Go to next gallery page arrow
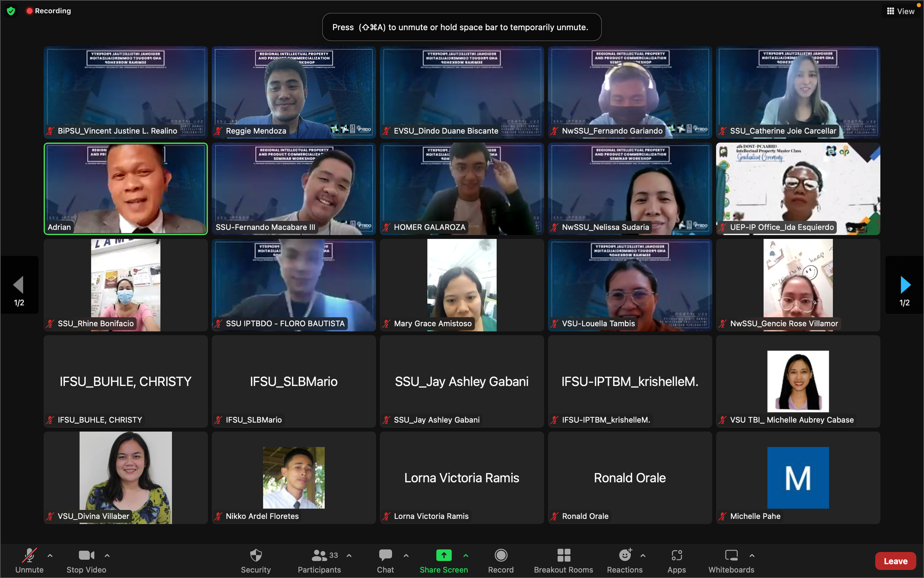The height and width of the screenshot is (578, 924). tap(905, 285)
